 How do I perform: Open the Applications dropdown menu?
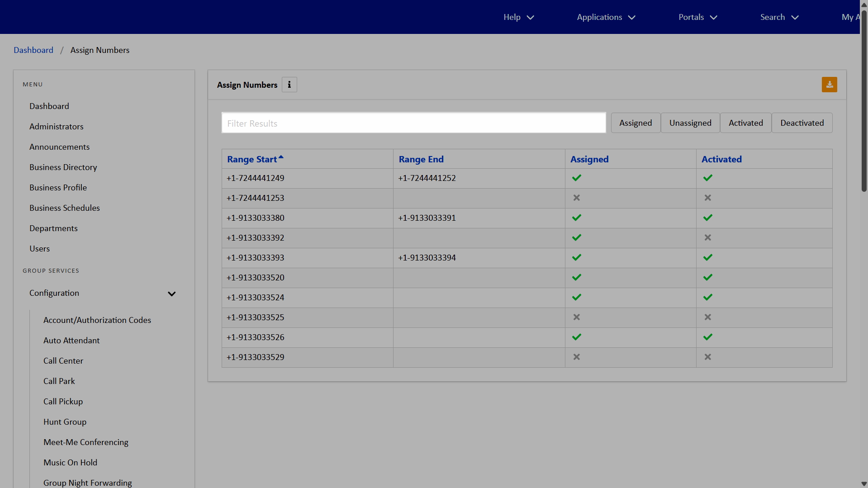tap(606, 17)
